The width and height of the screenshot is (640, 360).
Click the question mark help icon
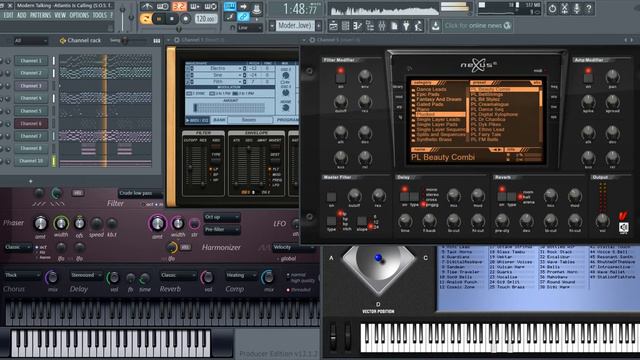point(589,8)
